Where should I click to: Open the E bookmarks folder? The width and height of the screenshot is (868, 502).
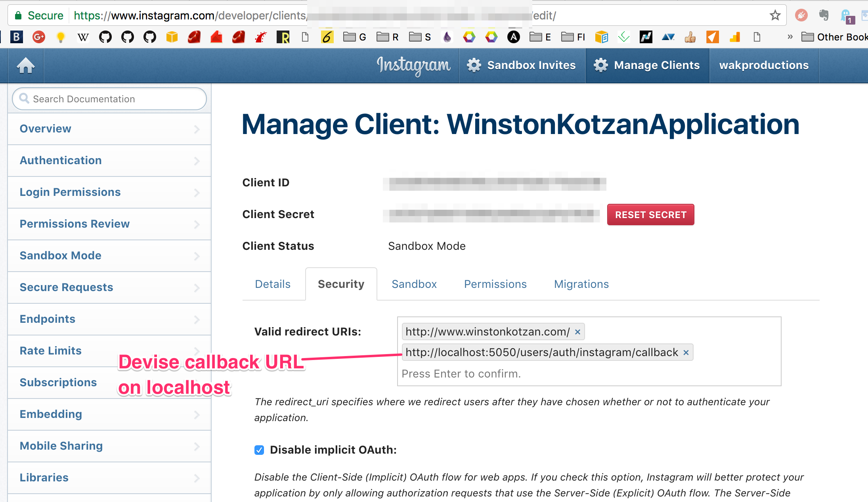(x=541, y=37)
